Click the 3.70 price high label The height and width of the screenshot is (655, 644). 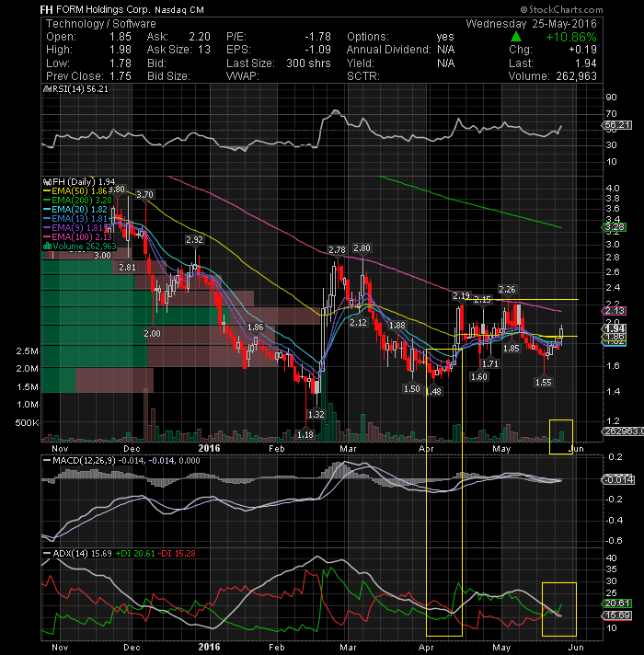click(x=145, y=195)
